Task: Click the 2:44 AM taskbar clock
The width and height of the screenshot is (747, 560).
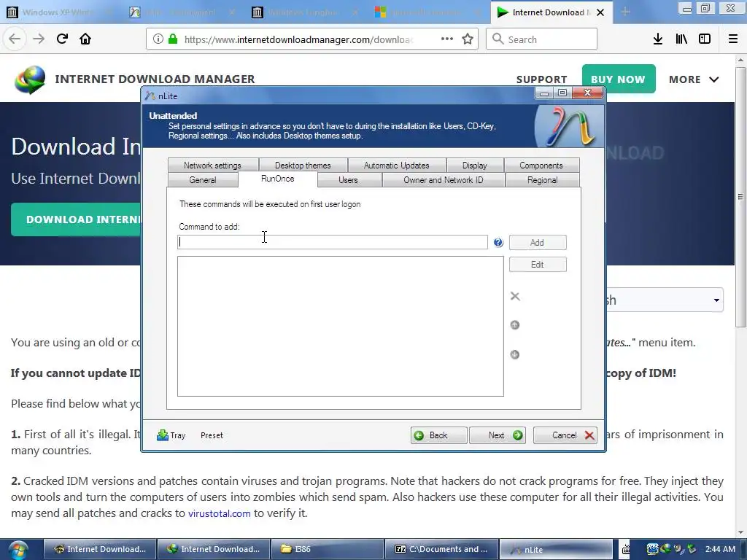Action: (x=720, y=549)
